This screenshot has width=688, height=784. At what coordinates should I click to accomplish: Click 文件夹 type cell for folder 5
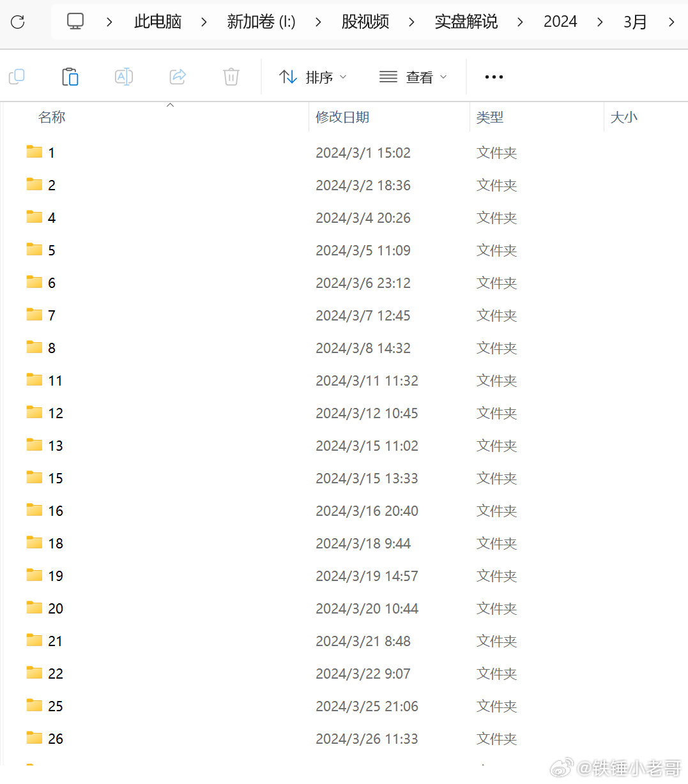pos(496,250)
